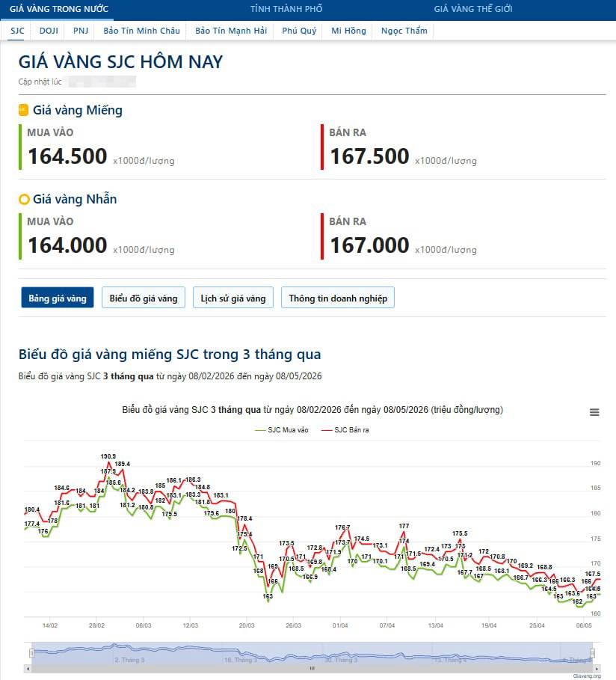Toggle the SJC Bán ra legend series
The image size is (616, 680).
coord(345,430)
